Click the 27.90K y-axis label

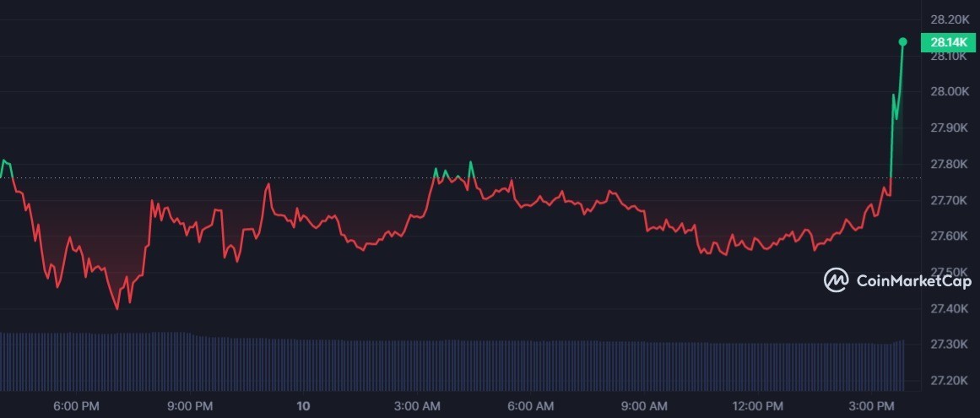pos(950,128)
